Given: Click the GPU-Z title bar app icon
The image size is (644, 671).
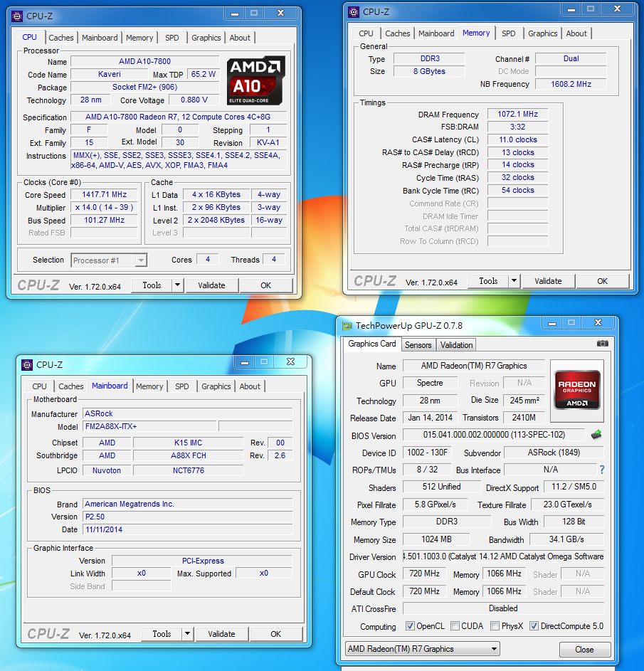Looking at the screenshot, I should tap(347, 326).
